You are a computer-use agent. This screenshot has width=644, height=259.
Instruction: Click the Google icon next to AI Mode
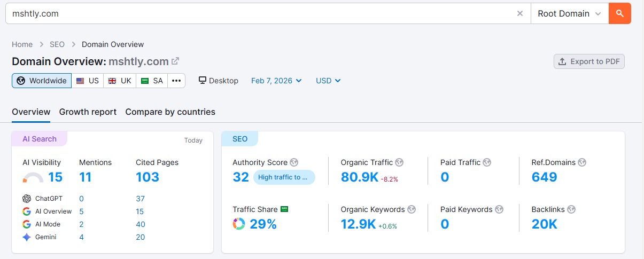(27, 224)
